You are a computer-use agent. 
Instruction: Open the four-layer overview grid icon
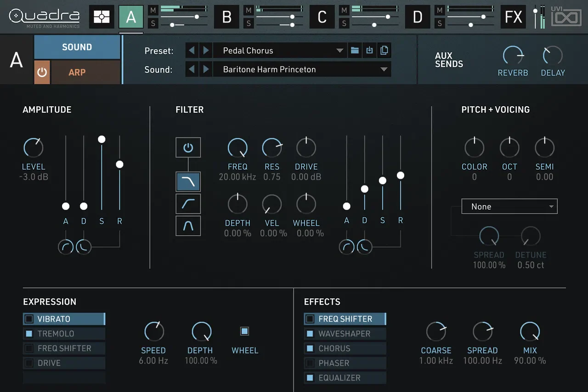point(102,17)
